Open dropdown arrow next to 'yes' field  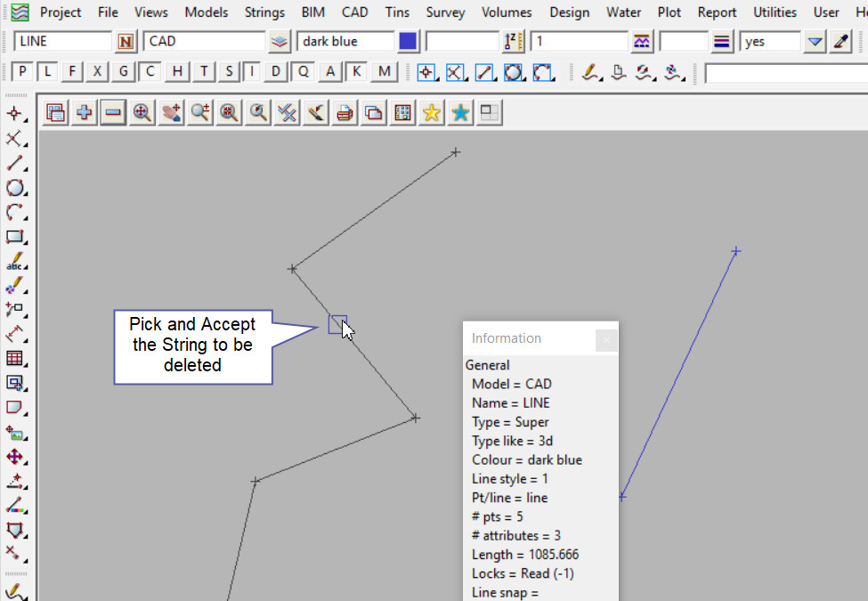click(815, 42)
